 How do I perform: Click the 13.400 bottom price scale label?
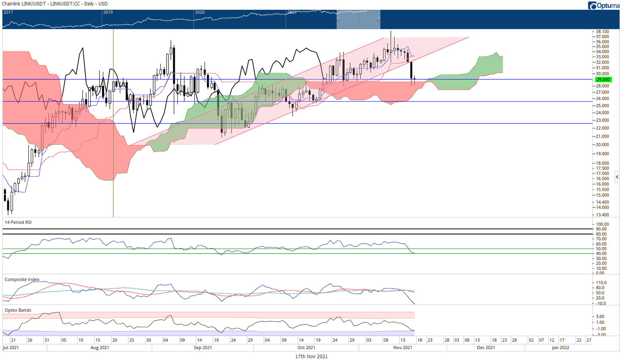tap(602, 215)
